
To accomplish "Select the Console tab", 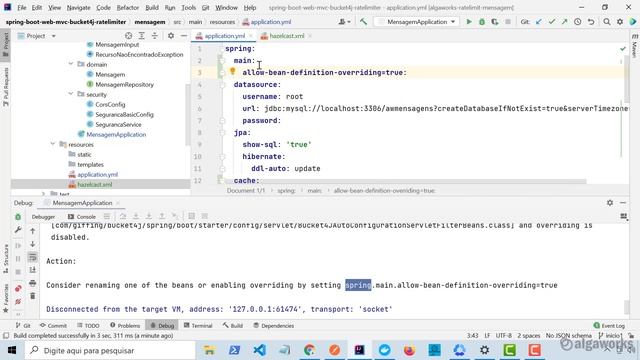I will (82, 217).
